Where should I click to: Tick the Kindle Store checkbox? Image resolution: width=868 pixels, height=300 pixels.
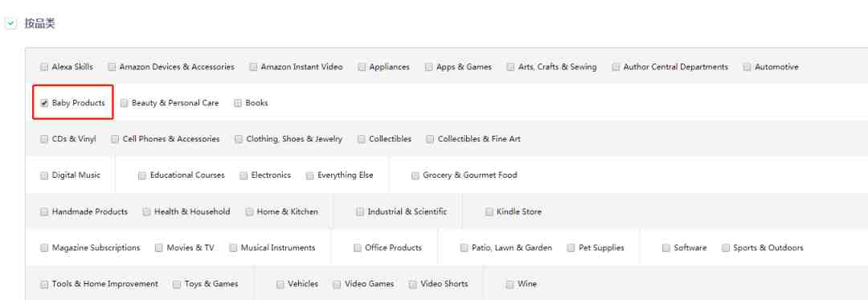tap(489, 212)
